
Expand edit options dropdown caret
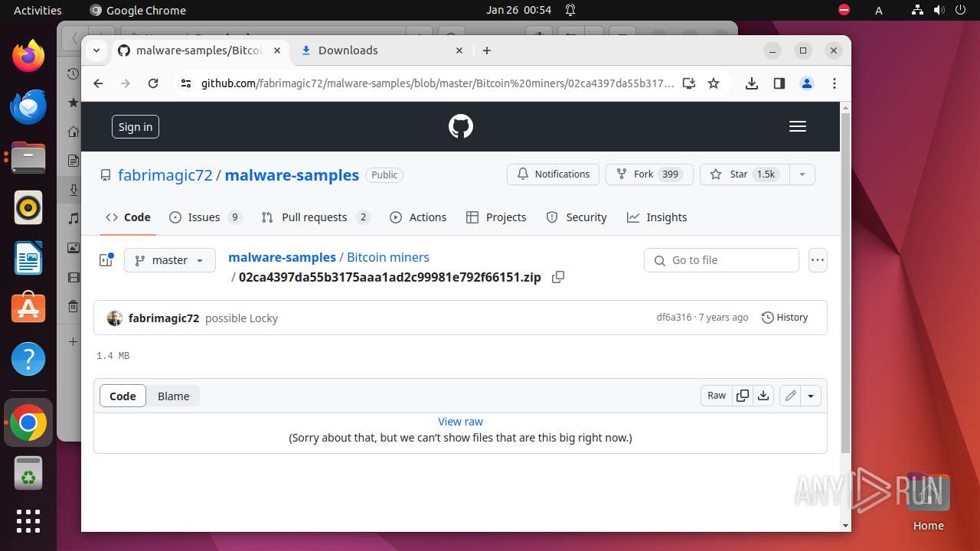(811, 396)
